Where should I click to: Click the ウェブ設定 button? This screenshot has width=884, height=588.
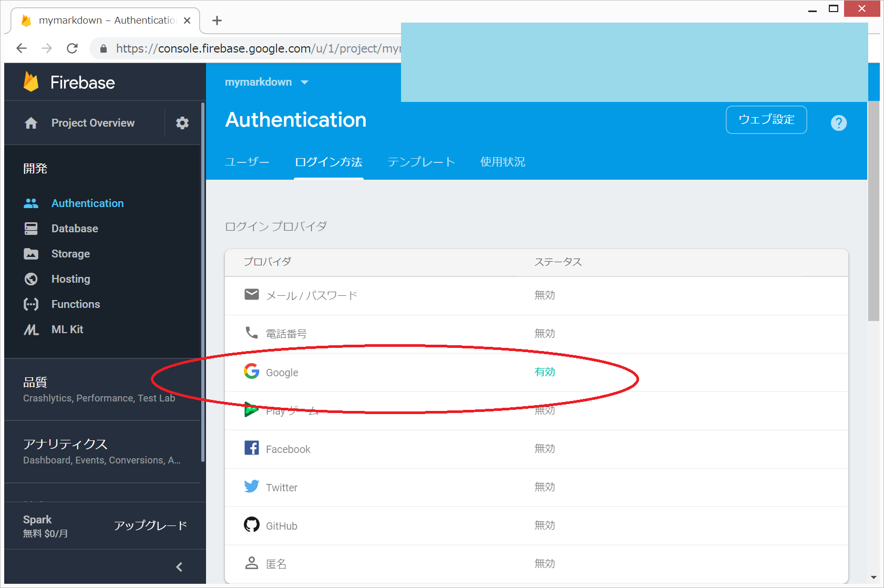[766, 120]
